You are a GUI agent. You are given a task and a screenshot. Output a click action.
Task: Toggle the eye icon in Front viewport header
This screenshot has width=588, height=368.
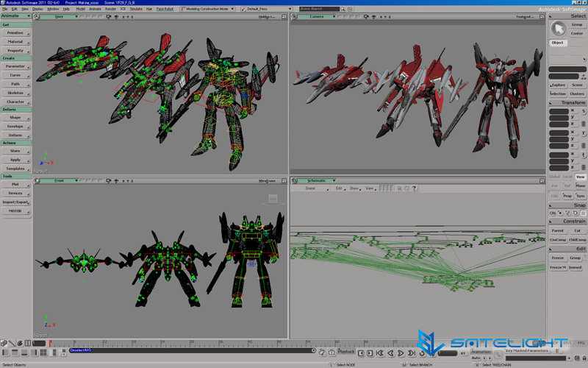point(116,181)
